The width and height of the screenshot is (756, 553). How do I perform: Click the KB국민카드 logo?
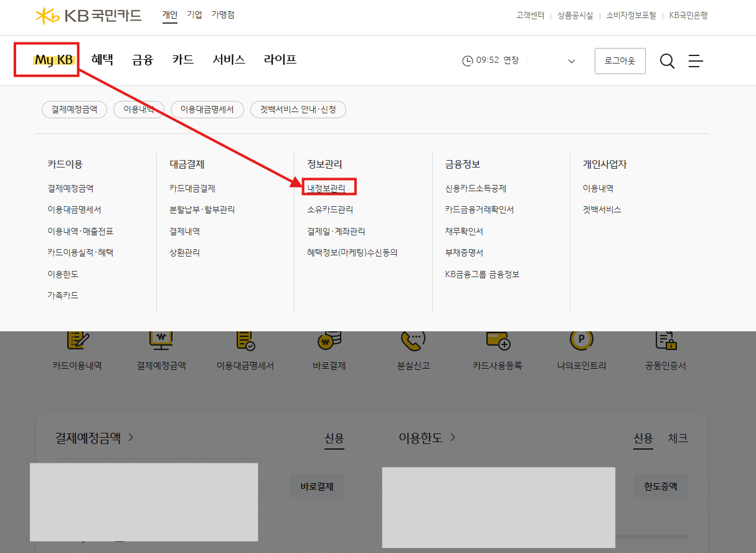click(88, 15)
